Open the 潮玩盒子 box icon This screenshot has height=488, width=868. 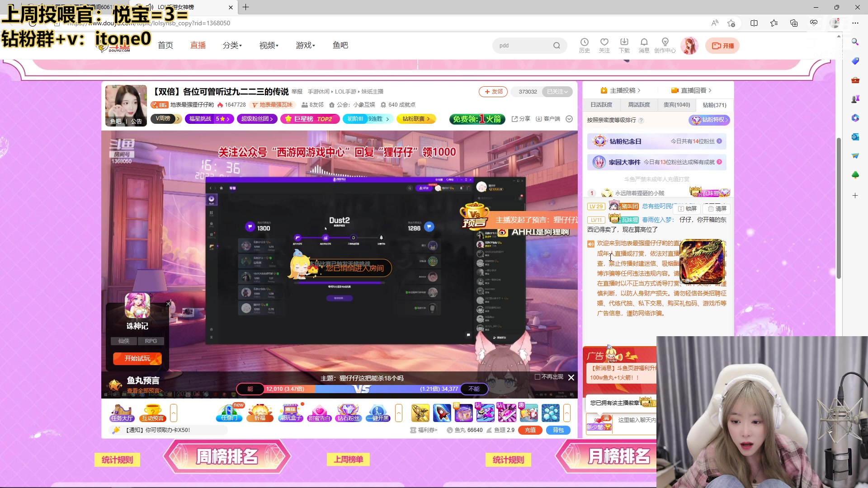pos(291,413)
